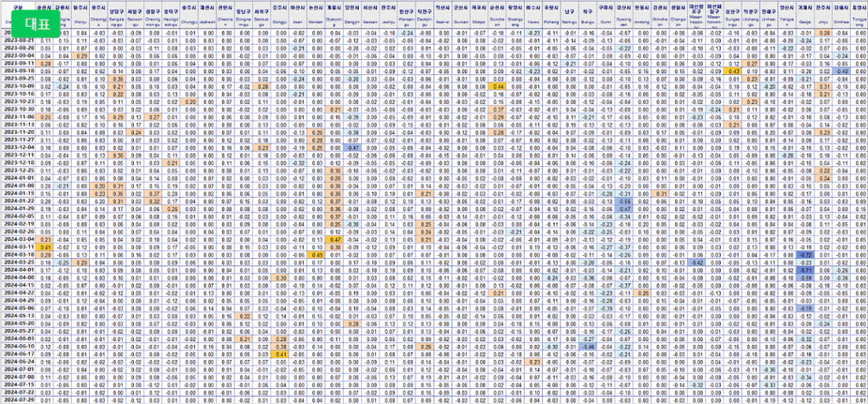
Task: Click the 2024-02-05 date cell
Action: pyautogui.click(x=19, y=217)
